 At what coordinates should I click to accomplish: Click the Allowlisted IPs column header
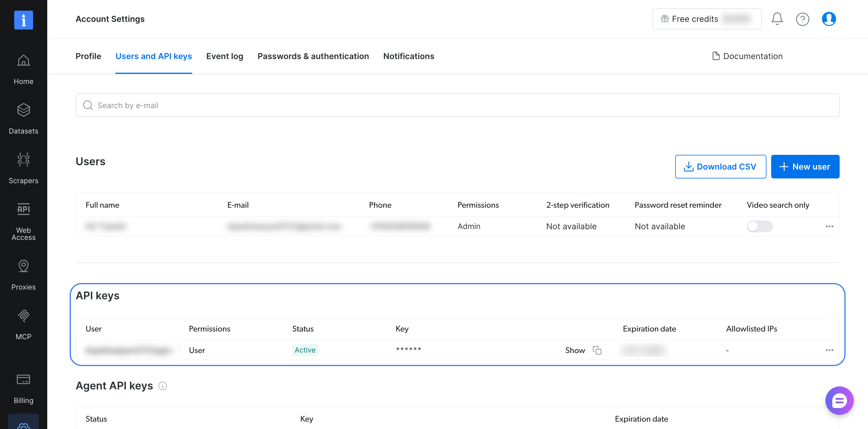751,329
